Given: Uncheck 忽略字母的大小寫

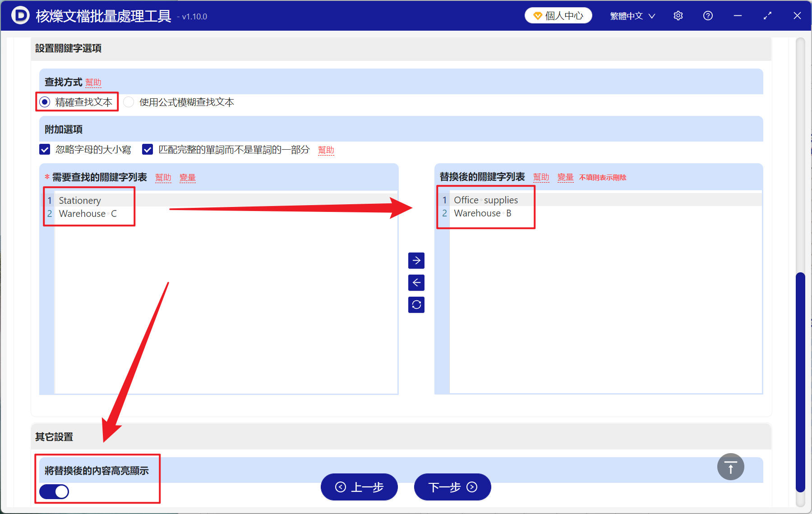Looking at the screenshot, I should (44, 149).
